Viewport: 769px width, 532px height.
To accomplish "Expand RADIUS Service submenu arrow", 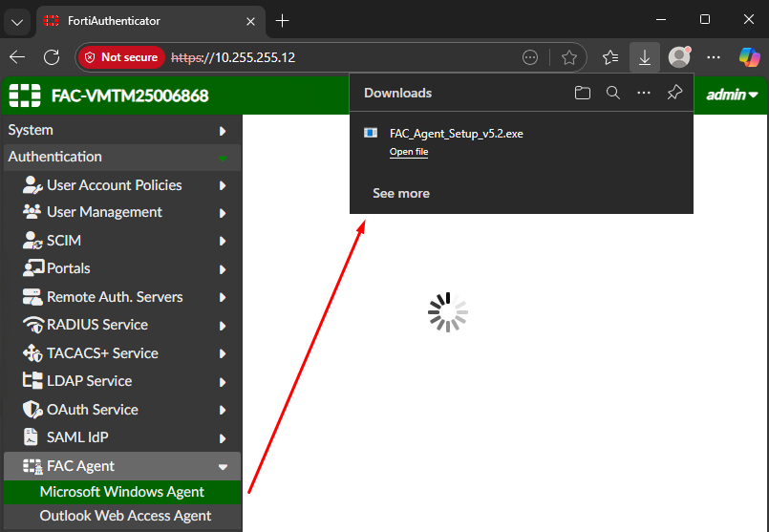I will point(223,326).
